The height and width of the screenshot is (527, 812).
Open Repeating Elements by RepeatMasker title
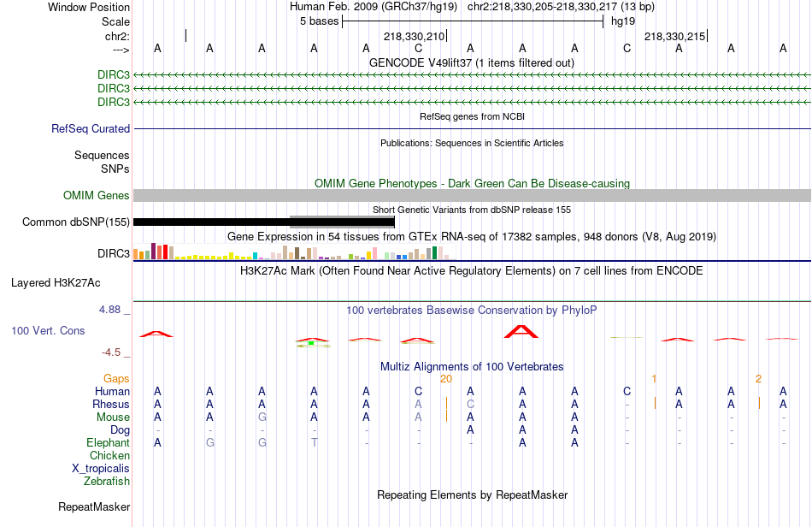tap(472, 494)
